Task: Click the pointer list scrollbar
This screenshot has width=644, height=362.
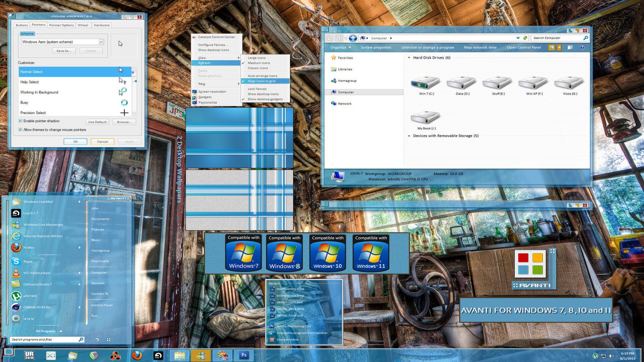Action: coord(134,91)
